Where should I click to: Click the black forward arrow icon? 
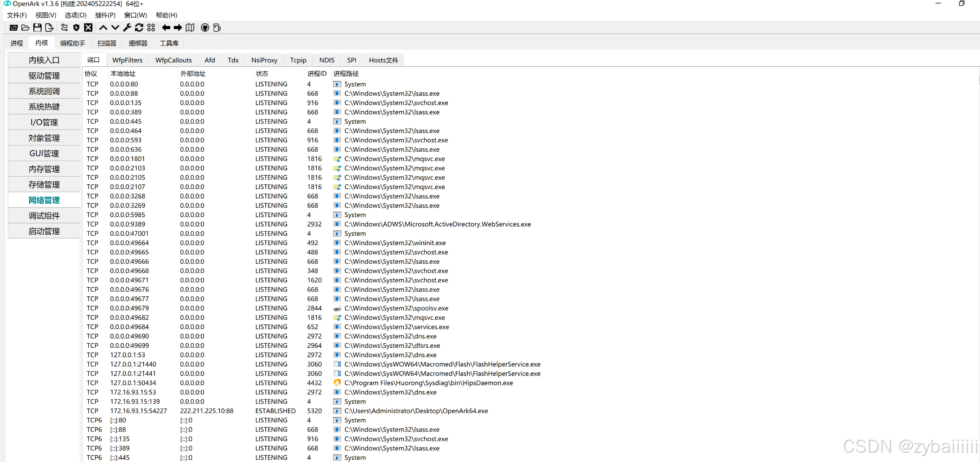point(178,28)
